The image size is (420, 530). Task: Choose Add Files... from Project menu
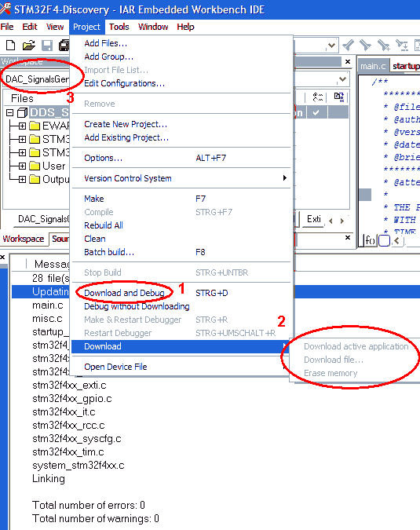coord(181,43)
